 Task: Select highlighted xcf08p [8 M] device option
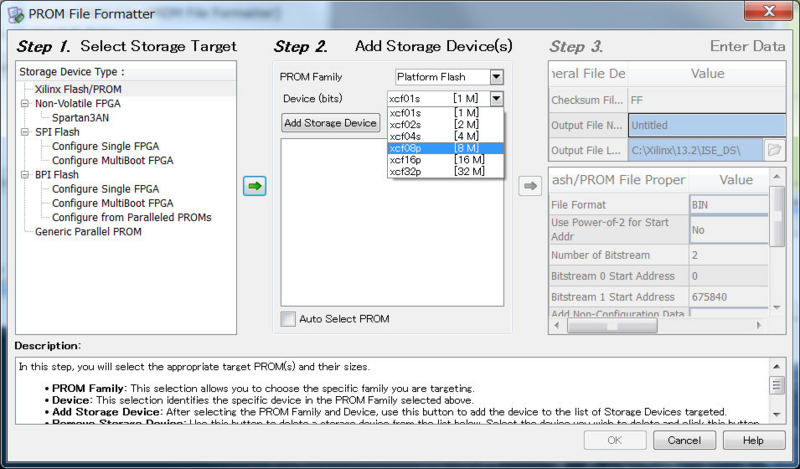[x=445, y=148]
